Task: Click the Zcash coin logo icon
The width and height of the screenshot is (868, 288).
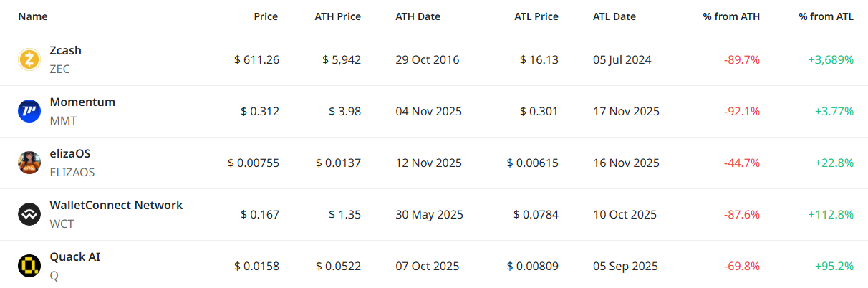Action: pyautogui.click(x=29, y=60)
